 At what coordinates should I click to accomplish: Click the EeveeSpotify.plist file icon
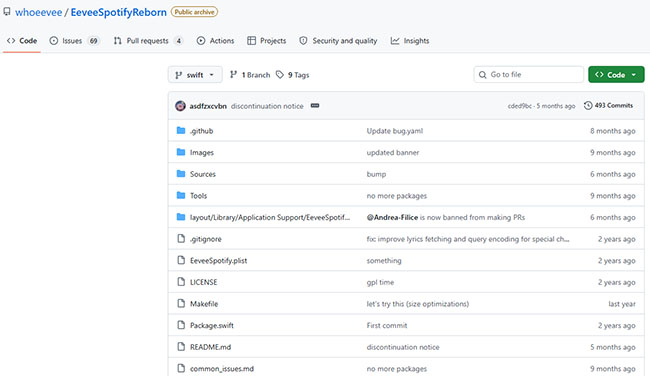pyautogui.click(x=181, y=260)
